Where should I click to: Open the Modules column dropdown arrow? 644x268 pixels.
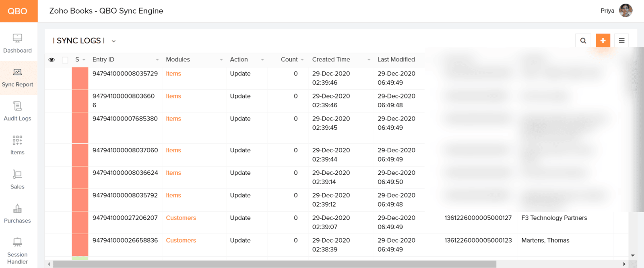point(221,60)
